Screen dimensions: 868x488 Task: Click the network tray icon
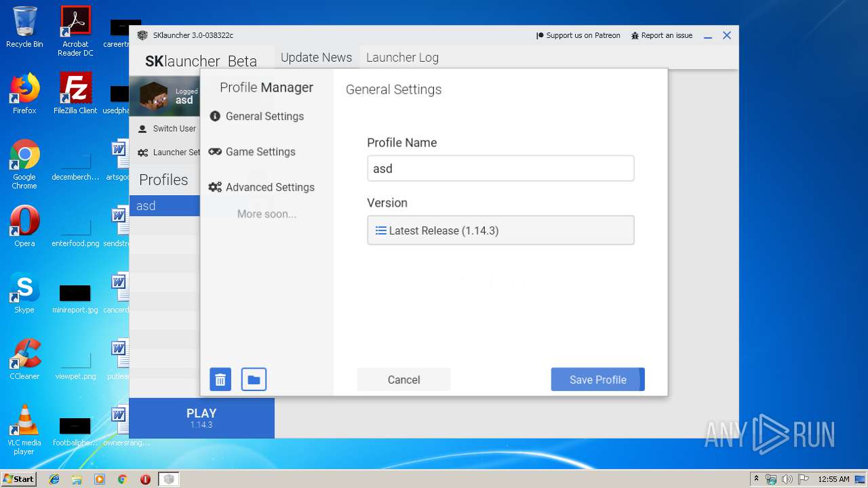(771, 479)
